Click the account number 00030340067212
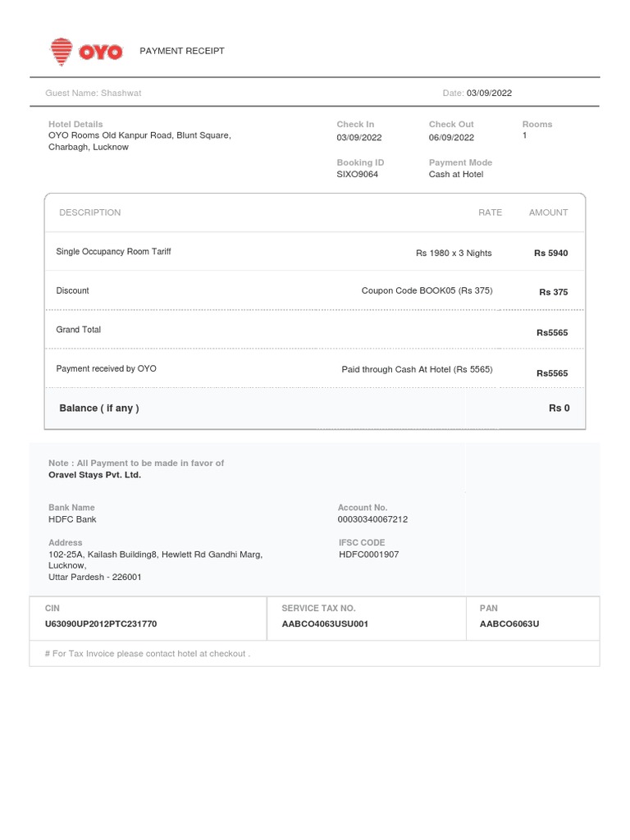Image resolution: width=630 pixels, height=840 pixels. [372, 519]
